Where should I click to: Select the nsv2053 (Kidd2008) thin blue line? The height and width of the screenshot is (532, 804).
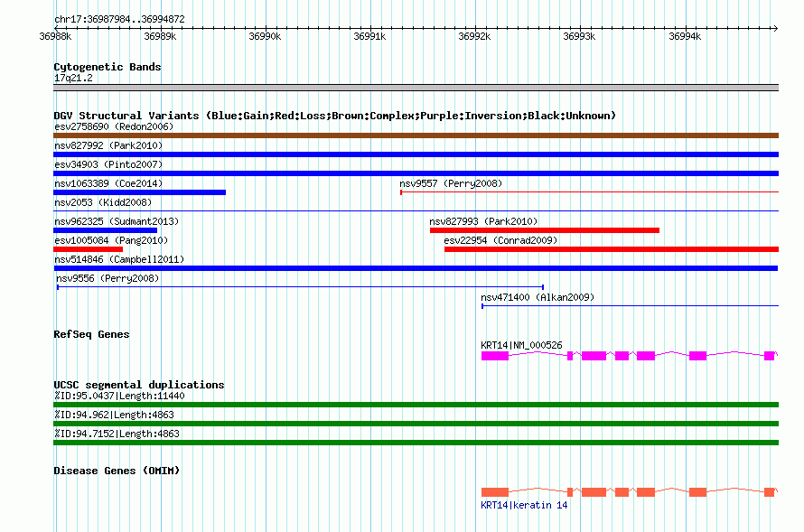pos(416,211)
